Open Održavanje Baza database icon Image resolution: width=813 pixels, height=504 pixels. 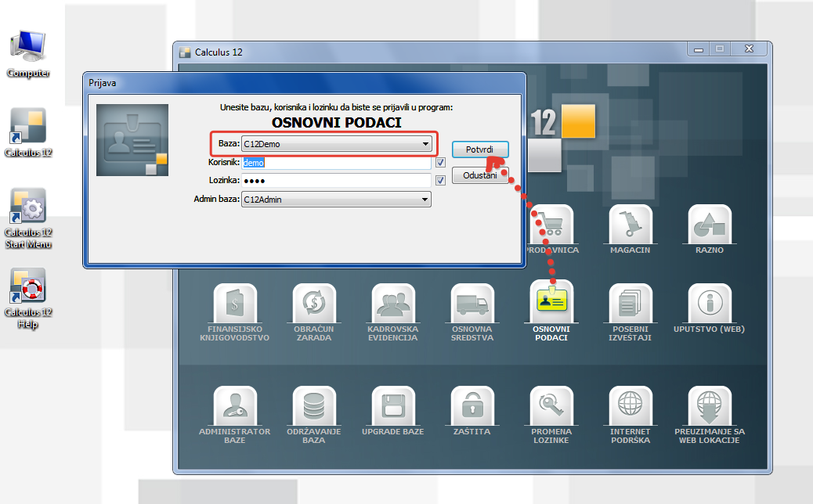pyautogui.click(x=314, y=407)
